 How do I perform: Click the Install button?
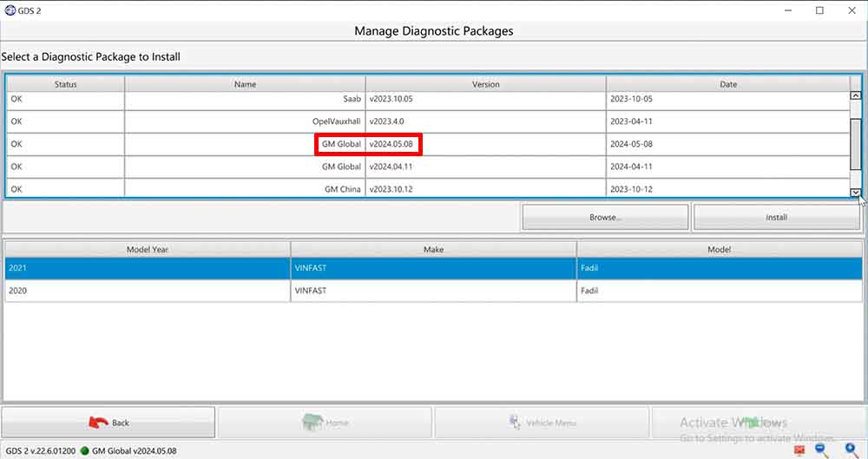(776, 217)
